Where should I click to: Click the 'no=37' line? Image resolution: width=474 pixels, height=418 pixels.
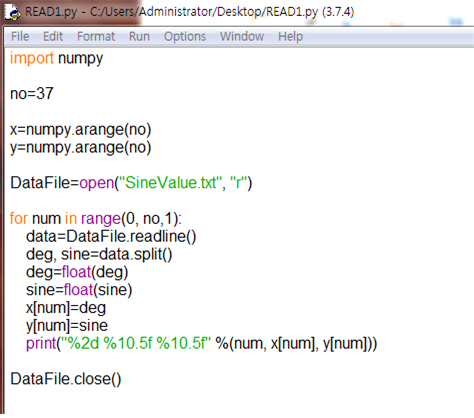32,93
